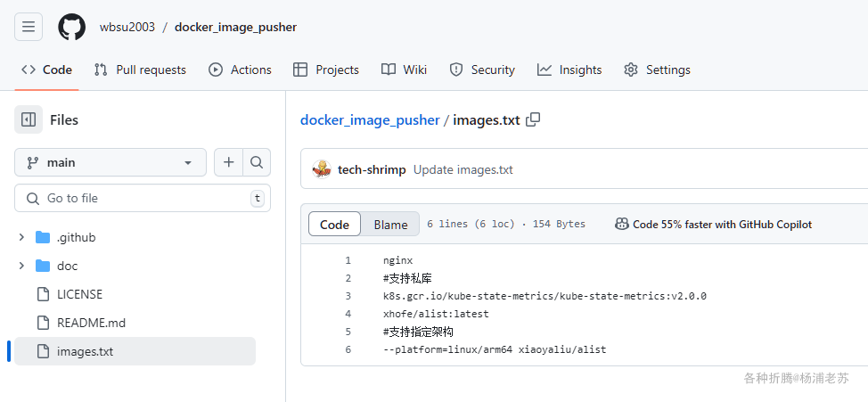Open the Pull requests tab
The height and width of the screenshot is (402, 868).
[x=140, y=70]
